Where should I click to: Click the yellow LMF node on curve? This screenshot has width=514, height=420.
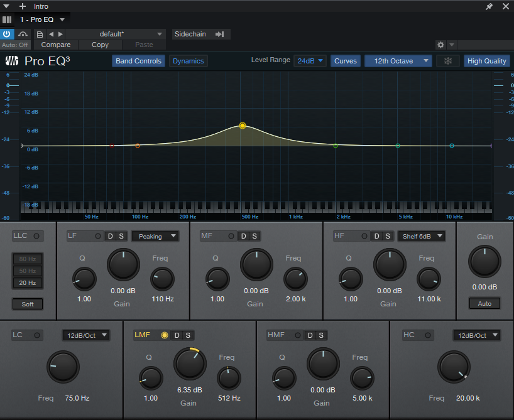click(243, 126)
